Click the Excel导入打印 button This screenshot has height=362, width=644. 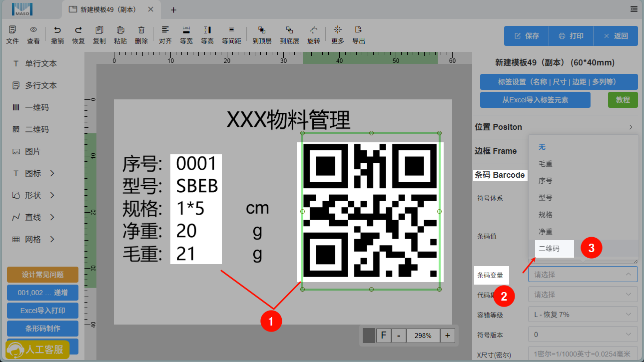tap(42, 311)
